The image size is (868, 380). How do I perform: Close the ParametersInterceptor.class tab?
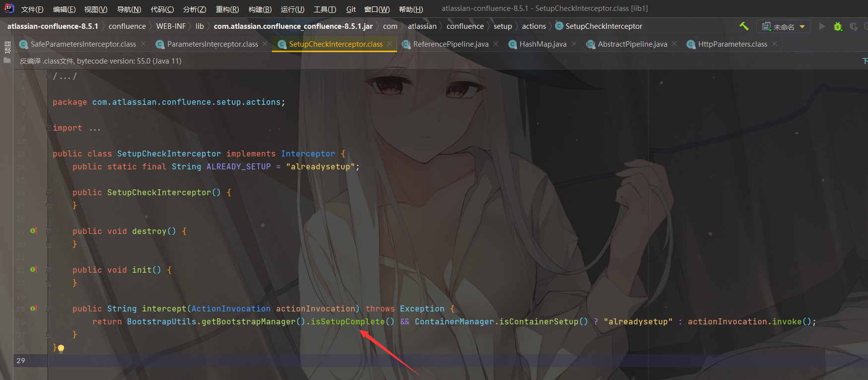(x=266, y=44)
